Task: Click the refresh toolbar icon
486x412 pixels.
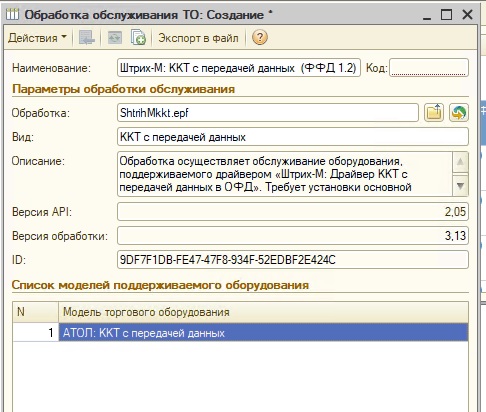Action: (x=114, y=38)
